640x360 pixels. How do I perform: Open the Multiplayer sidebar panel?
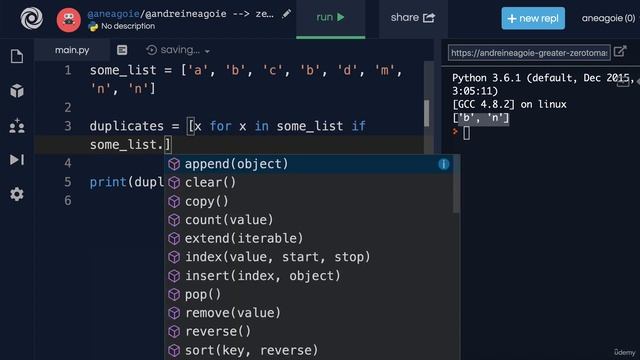17,126
